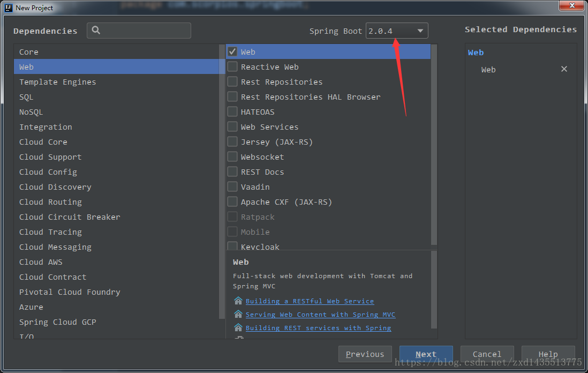The image size is (588, 373).
Task: Open Building REST services with Spring link
Action: 319,328
